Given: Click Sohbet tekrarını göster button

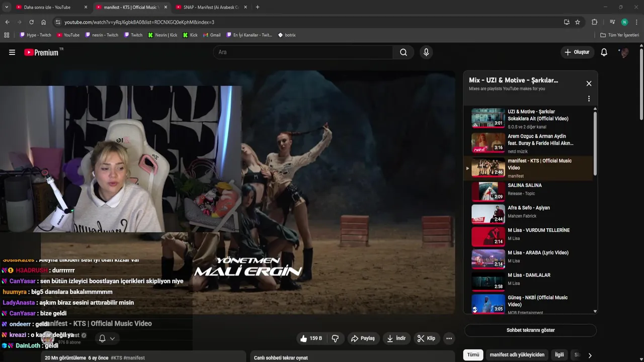Looking at the screenshot, I should [x=530, y=330].
